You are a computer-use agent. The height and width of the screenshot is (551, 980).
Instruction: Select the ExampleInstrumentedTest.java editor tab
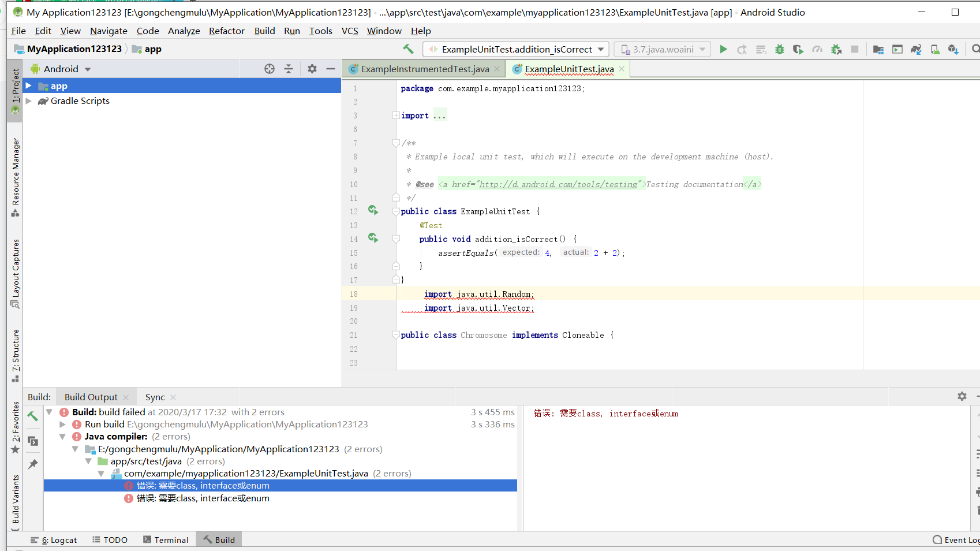425,68
